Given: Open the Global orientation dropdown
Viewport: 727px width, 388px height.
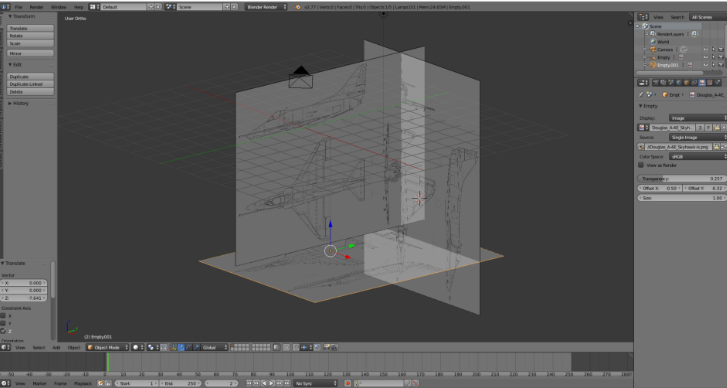Looking at the screenshot, I should click(215, 347).
